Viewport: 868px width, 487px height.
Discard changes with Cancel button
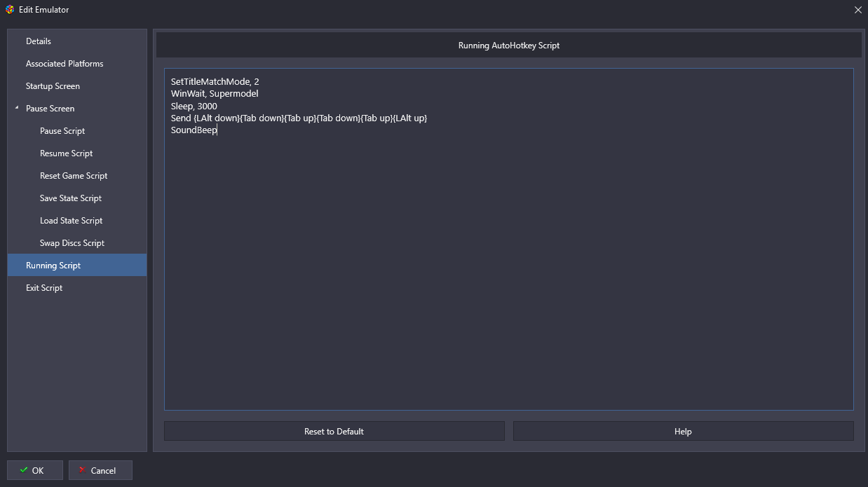point(100,470)
